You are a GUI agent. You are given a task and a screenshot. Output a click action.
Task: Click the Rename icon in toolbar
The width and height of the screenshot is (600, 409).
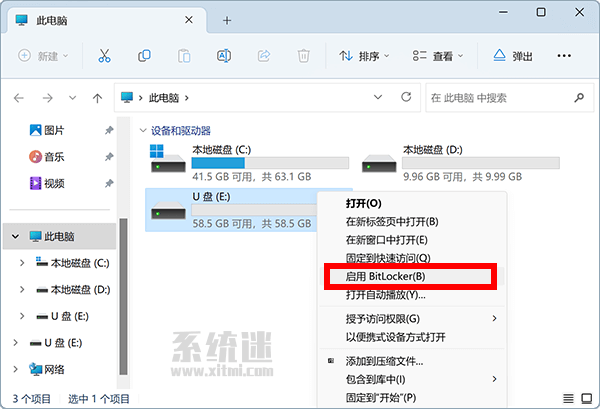tap(224, 56)
